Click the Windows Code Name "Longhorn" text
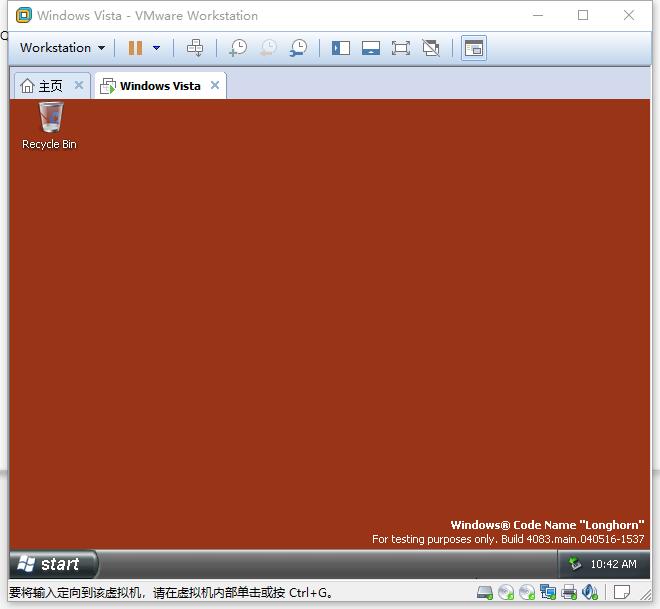Viewport: 660px width, 609px height. point(547,525)
